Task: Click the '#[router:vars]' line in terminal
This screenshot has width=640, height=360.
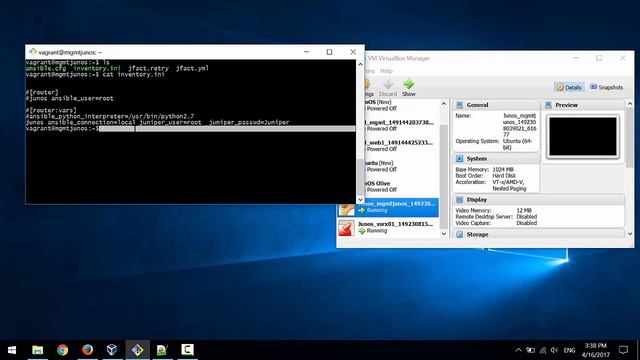Action: [51, 110]
